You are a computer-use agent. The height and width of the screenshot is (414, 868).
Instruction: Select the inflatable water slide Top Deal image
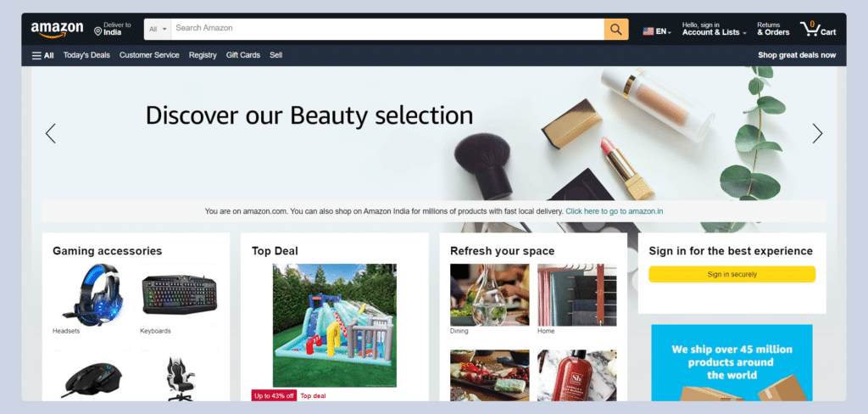(x=334, y=325)
